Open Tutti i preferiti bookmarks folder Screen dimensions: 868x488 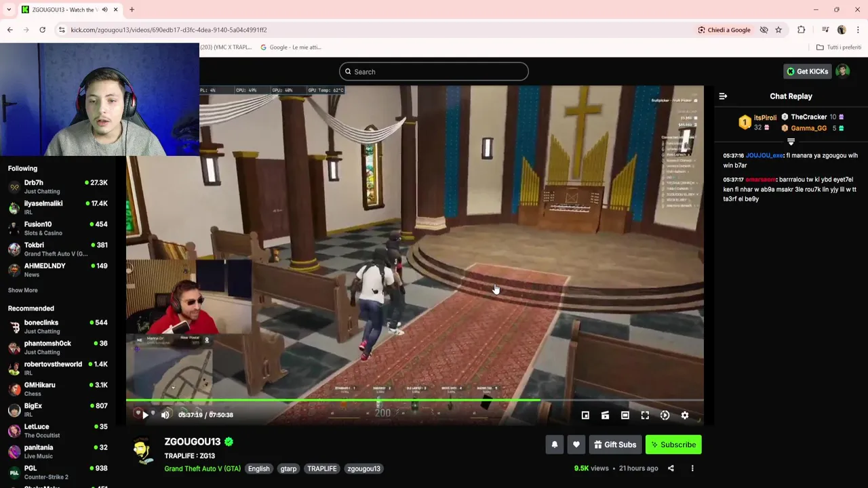[838, 47]
